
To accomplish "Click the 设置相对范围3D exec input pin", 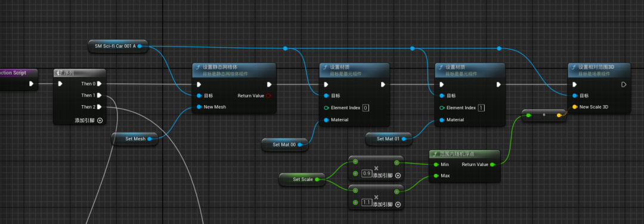I will [x=575, y=84].
